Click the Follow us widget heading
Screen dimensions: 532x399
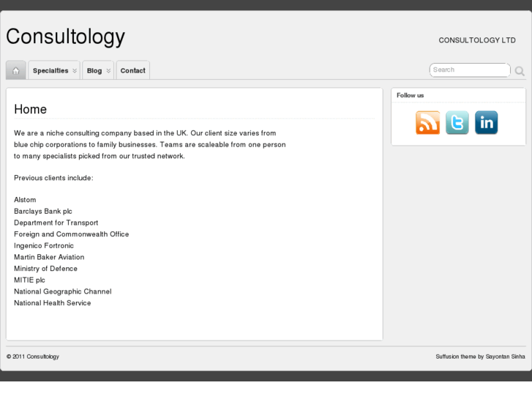point(411,95)
